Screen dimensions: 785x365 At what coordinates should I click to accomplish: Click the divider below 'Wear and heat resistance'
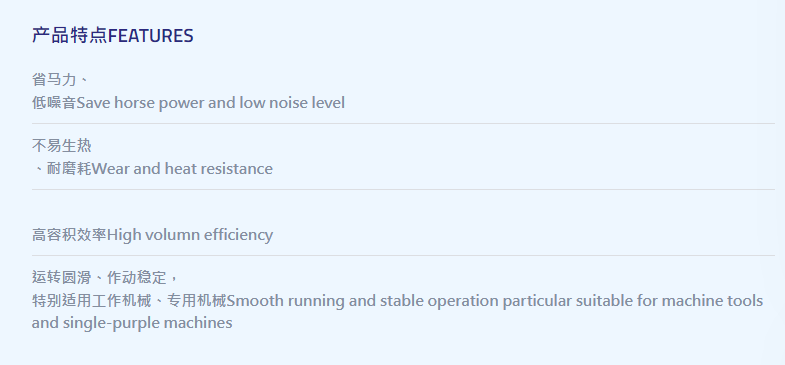click(403, 189)
